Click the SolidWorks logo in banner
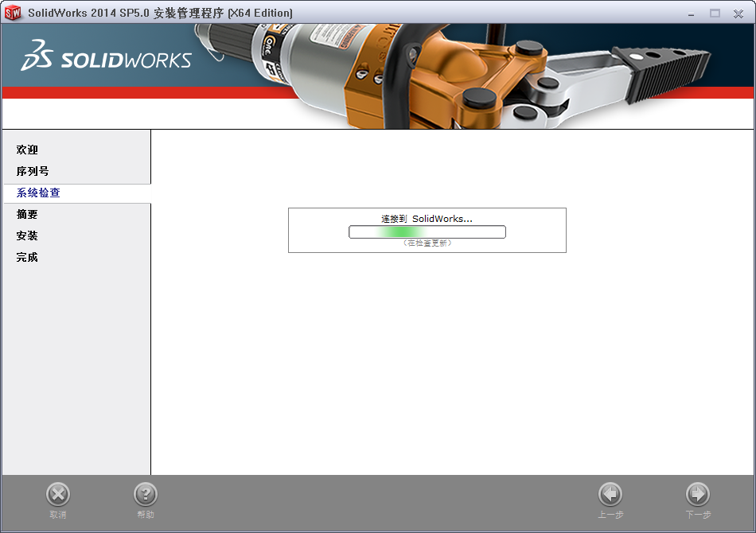 point(106,56)
